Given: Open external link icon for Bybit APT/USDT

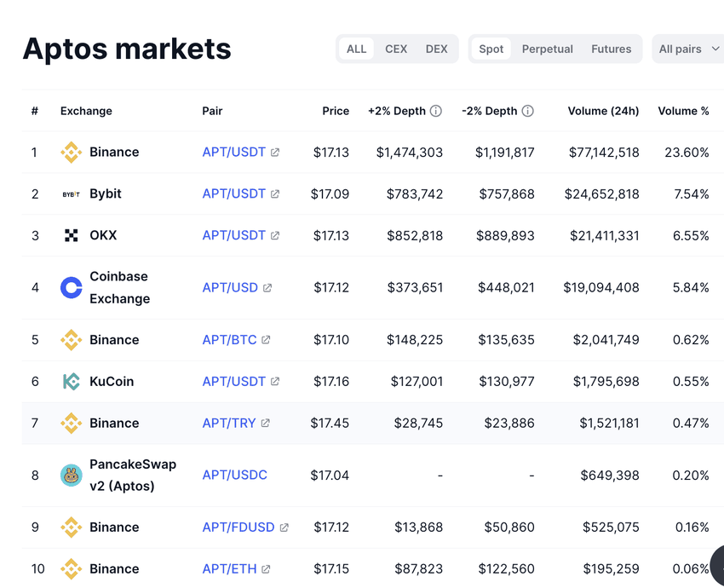Looking at the screenshot, I should pyautogui.click(x=275, y=194).
